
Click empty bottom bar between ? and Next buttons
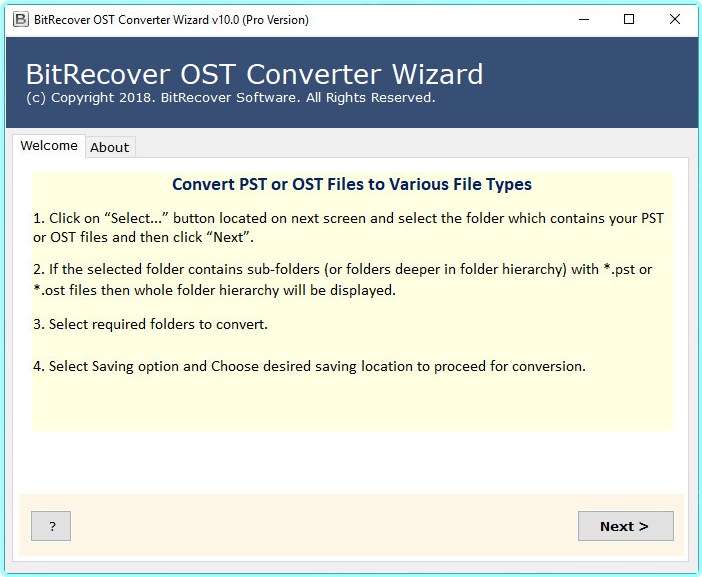click(x=320, y=526)
